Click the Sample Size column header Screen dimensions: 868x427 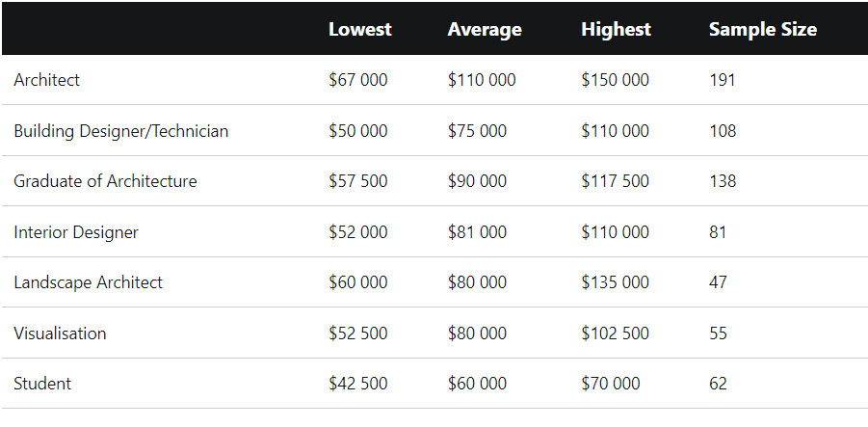click(763, 29)
